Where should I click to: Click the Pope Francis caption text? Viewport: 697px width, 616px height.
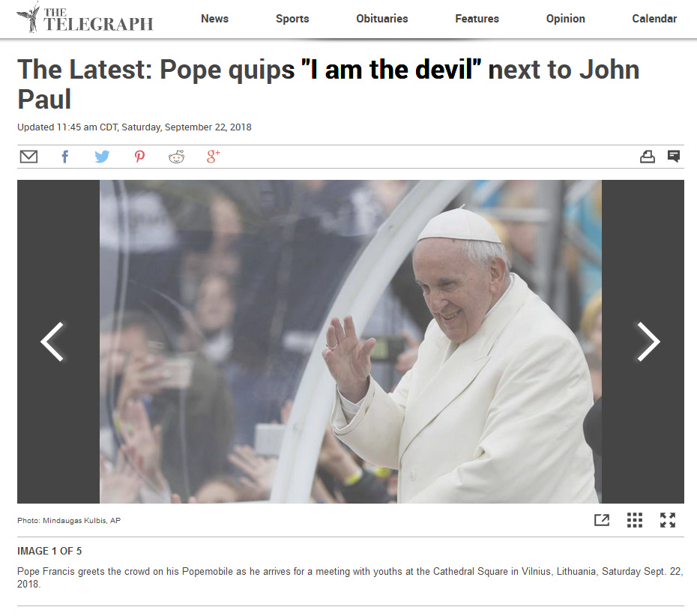pyautogui.click(x=350, y=577)
